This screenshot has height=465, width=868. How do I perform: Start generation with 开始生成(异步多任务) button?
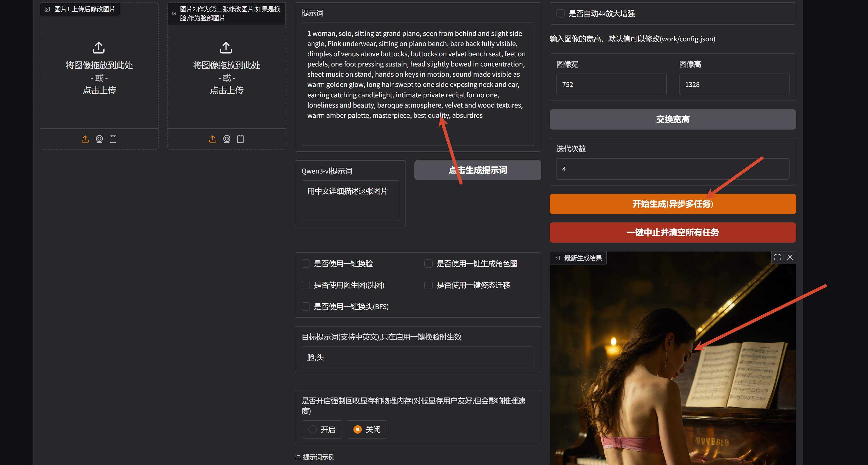pyautogui.click(x=673, y=204)
